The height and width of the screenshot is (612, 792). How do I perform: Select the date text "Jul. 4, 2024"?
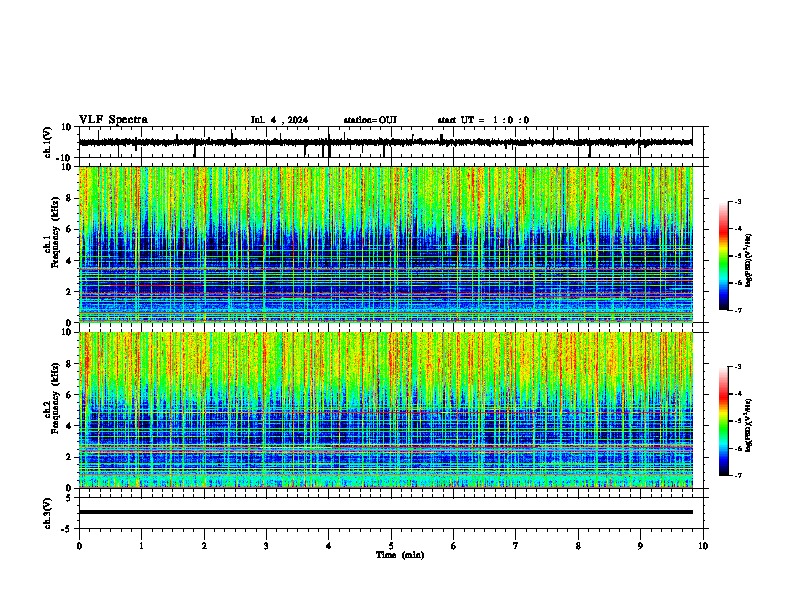tap(279, 120)
